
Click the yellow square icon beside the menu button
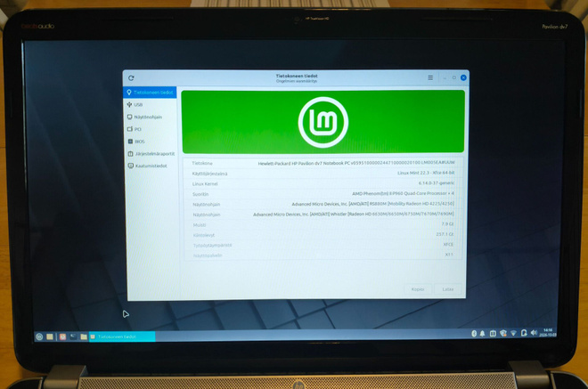click(x=50, y=336)
